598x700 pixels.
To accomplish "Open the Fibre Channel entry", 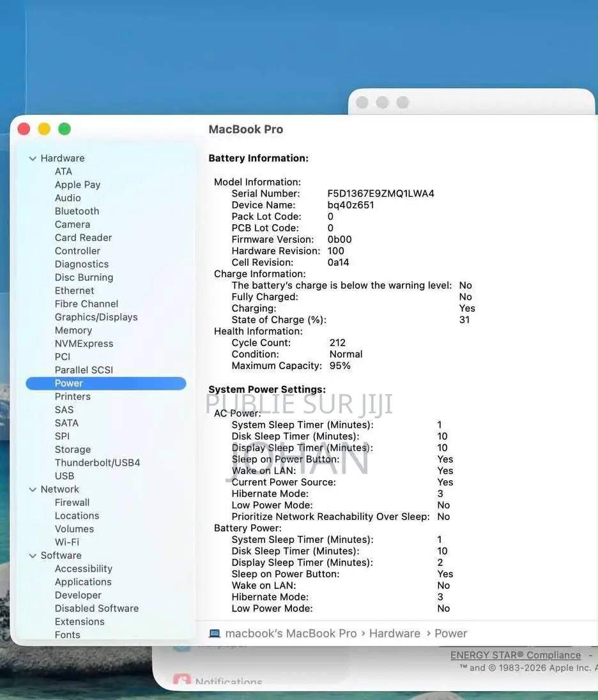I will pyautogui.click(x=87, y=304).
